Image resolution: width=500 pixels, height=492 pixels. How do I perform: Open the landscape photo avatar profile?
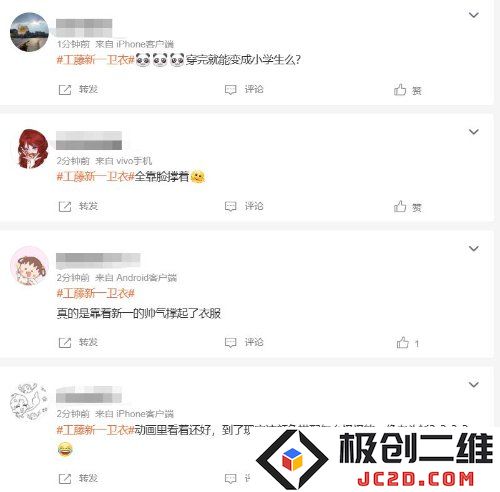pyautogui.click(x=29, y=32)
